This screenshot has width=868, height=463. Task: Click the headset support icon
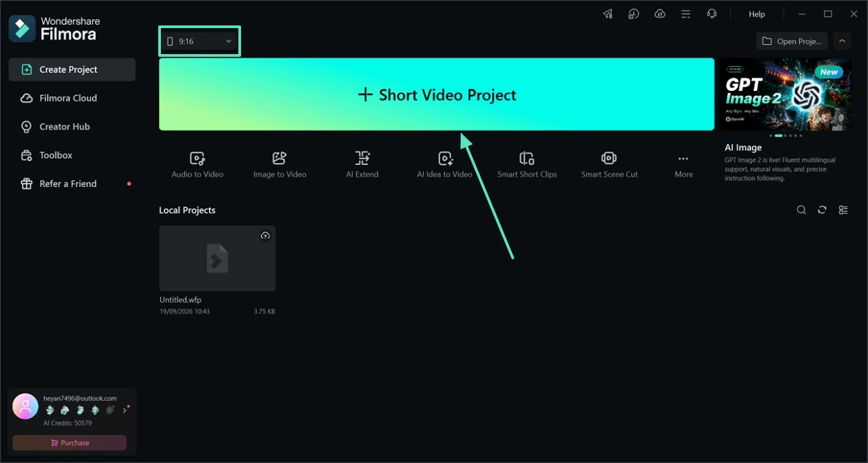point(712,14)
